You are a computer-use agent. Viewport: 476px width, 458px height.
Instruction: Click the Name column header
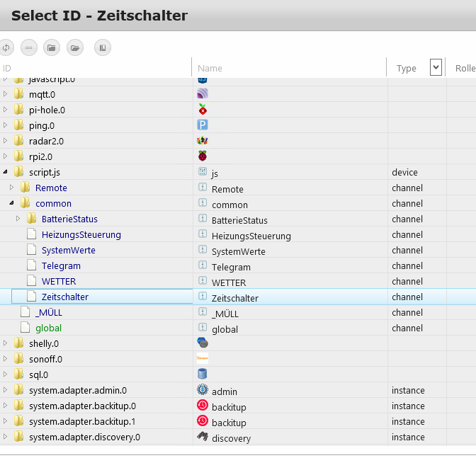210,68
